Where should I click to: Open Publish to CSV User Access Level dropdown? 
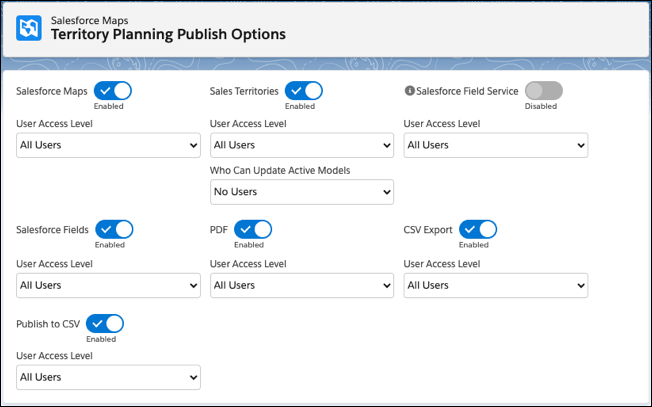[108, 377]
